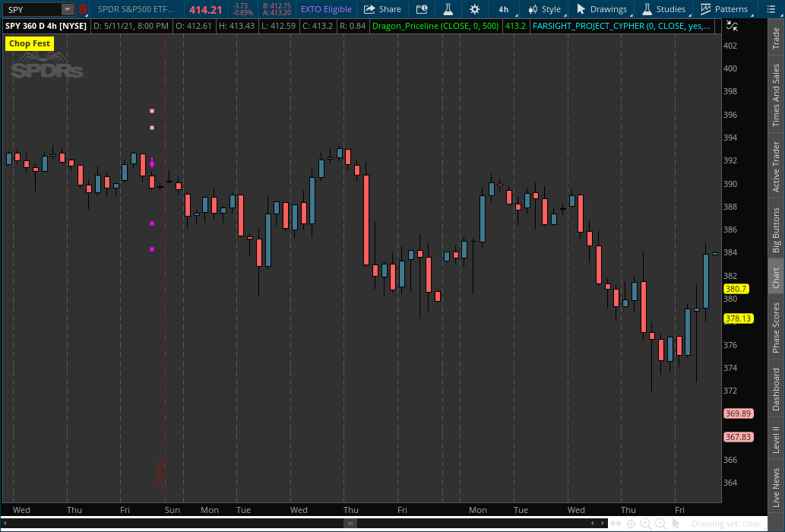The height and width of the screenshot is (532, 785).
Task: Open the Share menu
Action: (382, 9)
